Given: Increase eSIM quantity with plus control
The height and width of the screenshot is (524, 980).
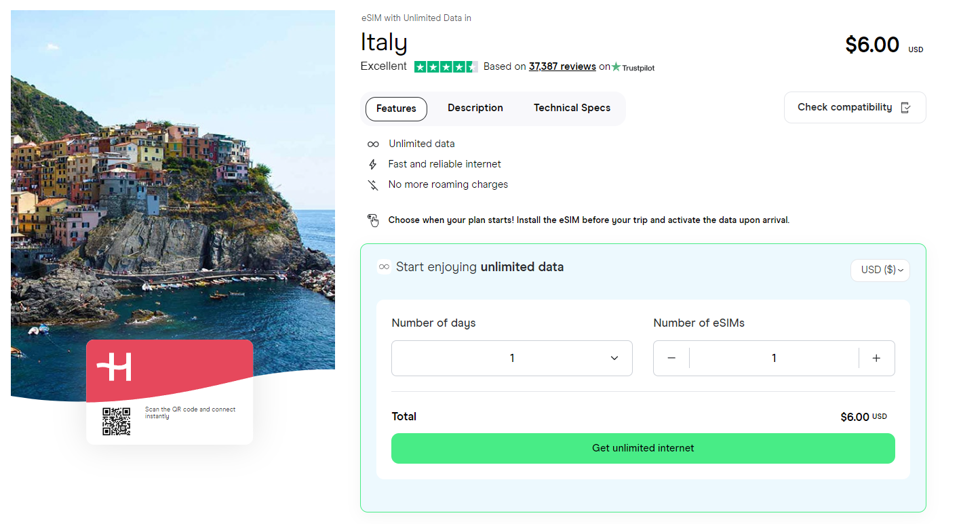Looking at the screenshot, I should (x=876, y=358).
